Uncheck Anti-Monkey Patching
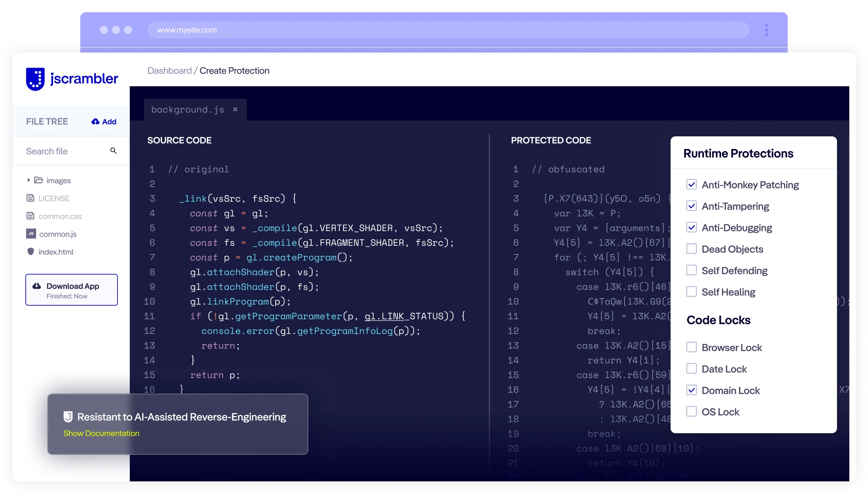Viewport: 868px width, 494px height. click(x=691, y=185)
